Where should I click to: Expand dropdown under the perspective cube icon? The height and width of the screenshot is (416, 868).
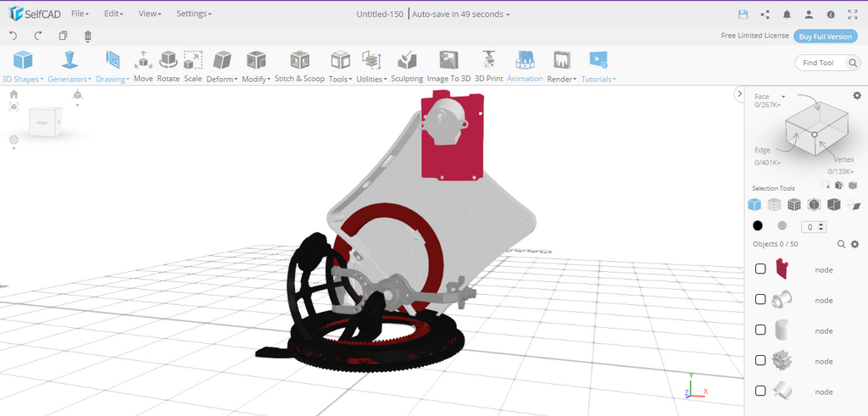click(77, 105)
